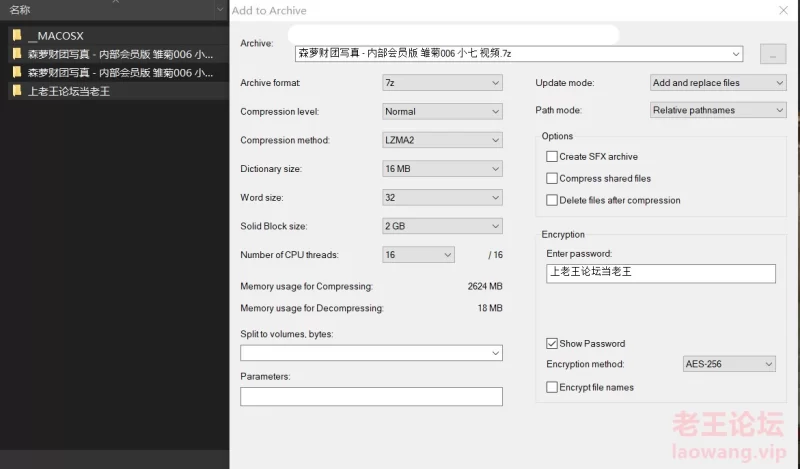
Task: Expand the Compression level dropdown
Action: click(442, 112)
